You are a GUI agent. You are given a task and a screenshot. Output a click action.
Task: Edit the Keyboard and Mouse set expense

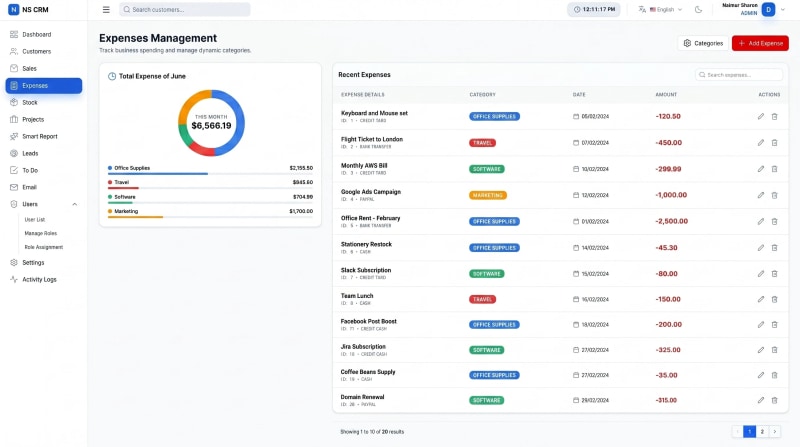[761, 116]
